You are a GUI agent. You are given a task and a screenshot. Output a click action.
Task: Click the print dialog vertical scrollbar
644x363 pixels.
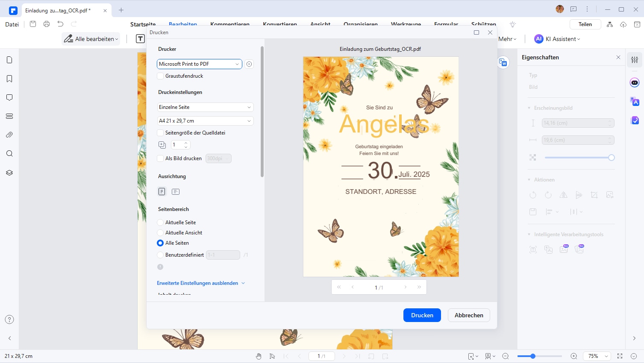pyautogui.click(x=262, y=112)
